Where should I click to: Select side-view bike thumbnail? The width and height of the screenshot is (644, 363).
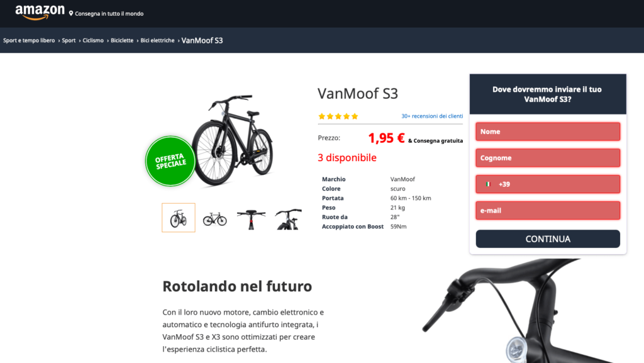click(215, 219)
